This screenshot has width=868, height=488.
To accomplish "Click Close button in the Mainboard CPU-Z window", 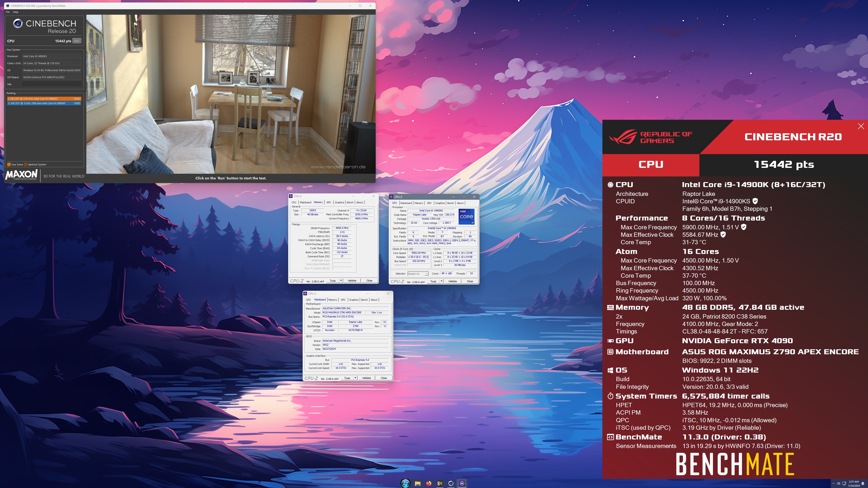I will pyautogui.click(x=384, y=378).
